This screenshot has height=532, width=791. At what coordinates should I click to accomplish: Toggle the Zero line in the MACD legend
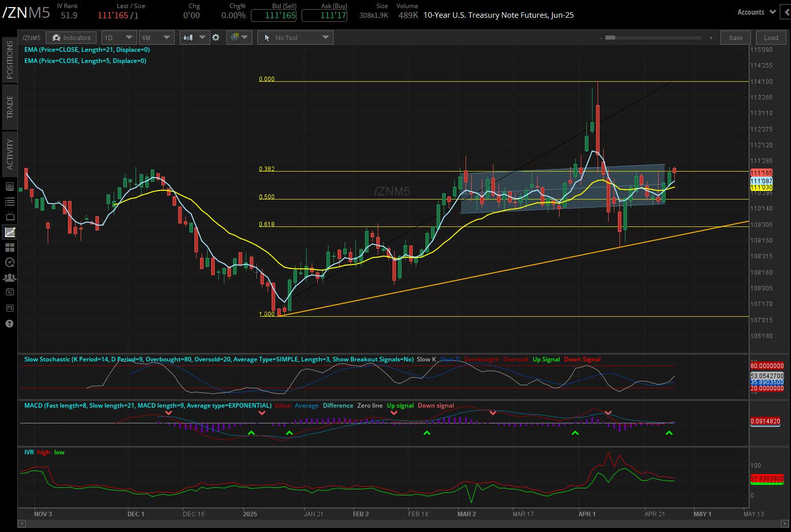click(370, 406)
